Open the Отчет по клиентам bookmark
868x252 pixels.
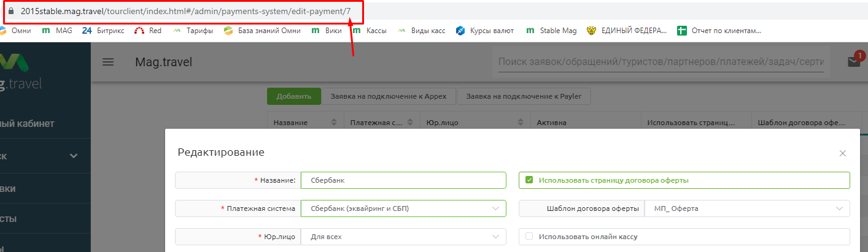pyautogui.click(x=719, y=30)
